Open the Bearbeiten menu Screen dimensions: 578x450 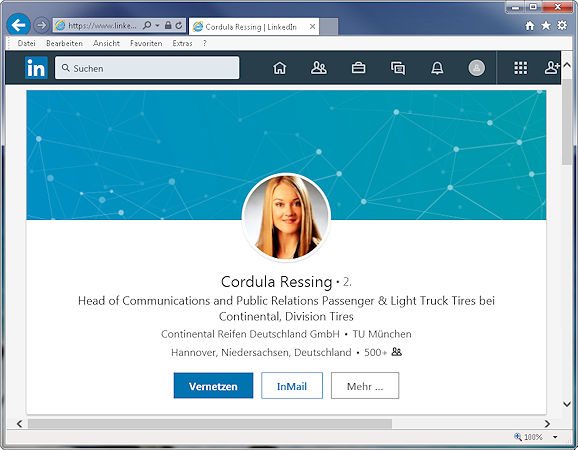pyautogui.click(x=64, y=43)
